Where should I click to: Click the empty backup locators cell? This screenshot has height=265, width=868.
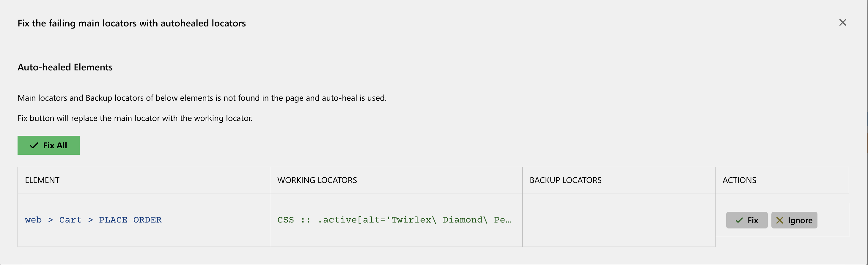[618, 220]
